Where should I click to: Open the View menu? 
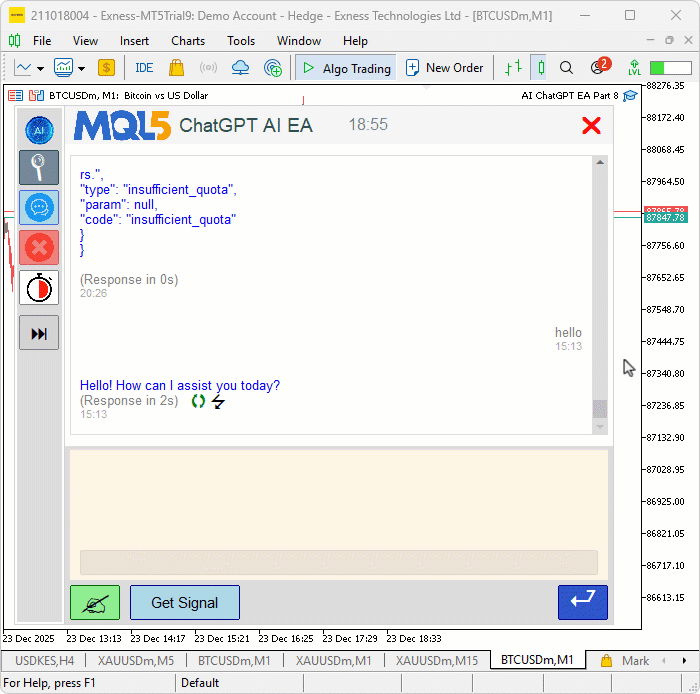[85, 41]
